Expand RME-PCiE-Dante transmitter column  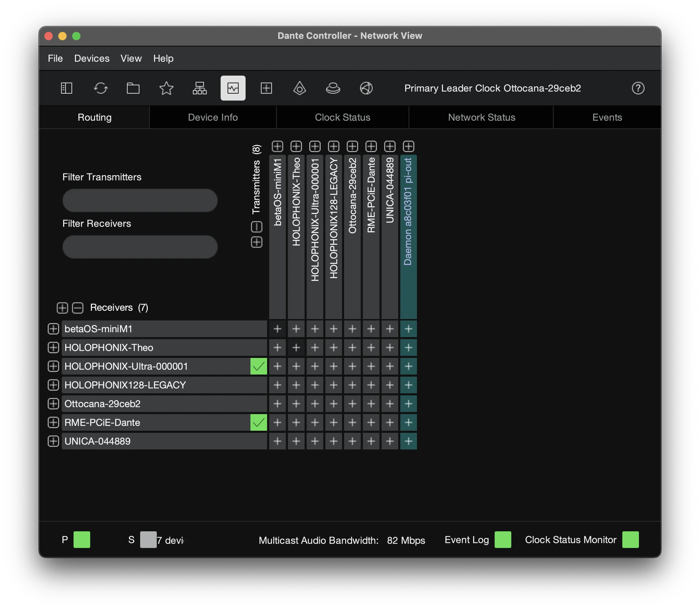pos(371,146)
